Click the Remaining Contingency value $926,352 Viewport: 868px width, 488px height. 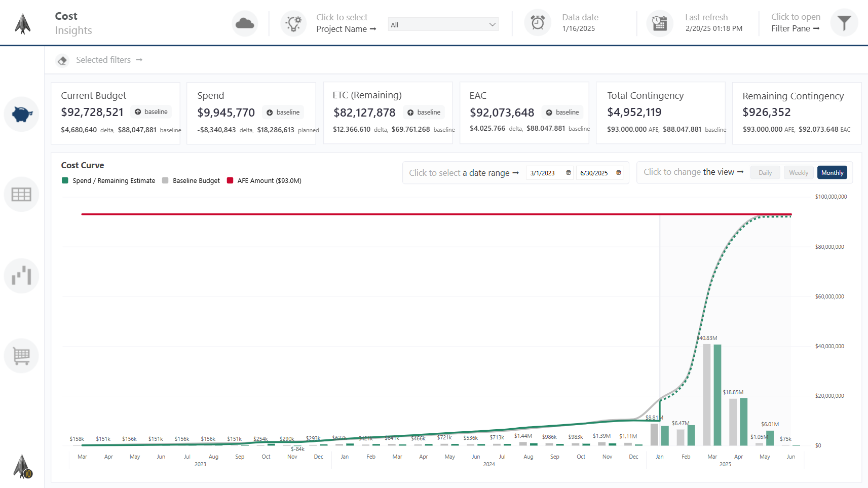point(767,112)
